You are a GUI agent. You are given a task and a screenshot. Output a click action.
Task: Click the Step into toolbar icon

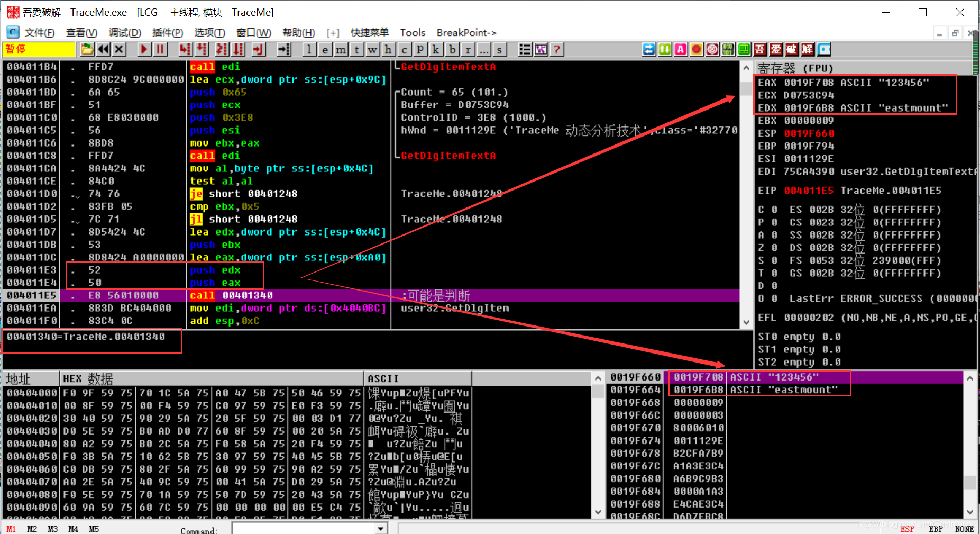tap(185, 49)
